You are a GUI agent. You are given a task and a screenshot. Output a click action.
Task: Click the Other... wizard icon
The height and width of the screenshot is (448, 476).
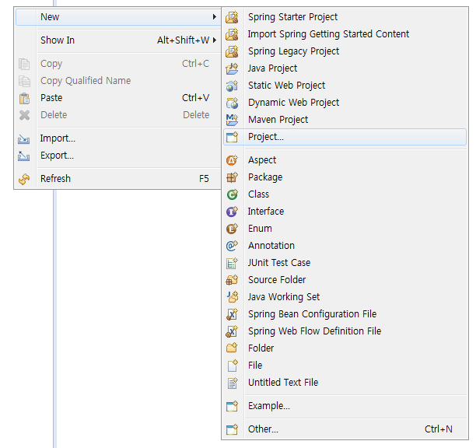[x=232, y=429]
